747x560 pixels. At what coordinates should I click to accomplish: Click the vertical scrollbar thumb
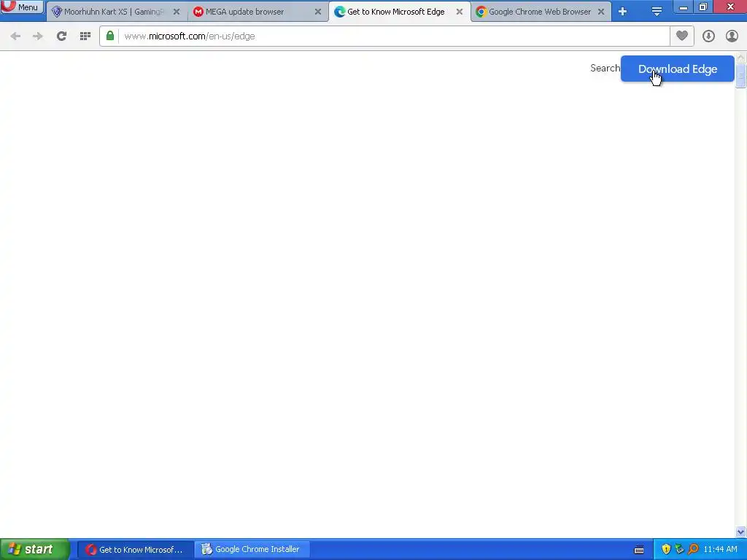click(741, 76)
